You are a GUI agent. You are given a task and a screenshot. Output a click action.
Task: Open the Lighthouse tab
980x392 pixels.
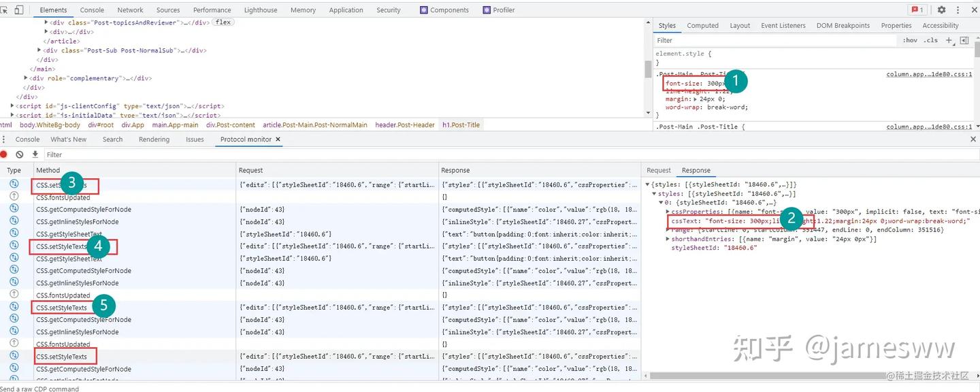click(x=261, y=10)
